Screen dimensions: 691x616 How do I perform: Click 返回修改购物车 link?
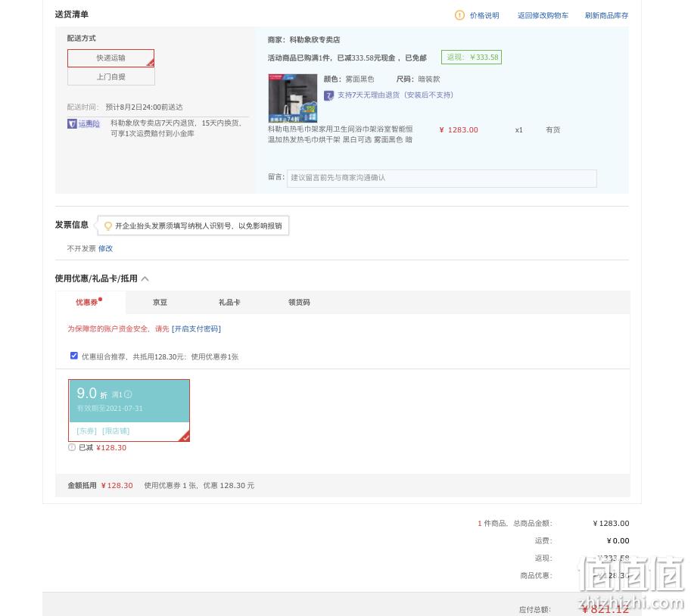click(x=543, y=15)
